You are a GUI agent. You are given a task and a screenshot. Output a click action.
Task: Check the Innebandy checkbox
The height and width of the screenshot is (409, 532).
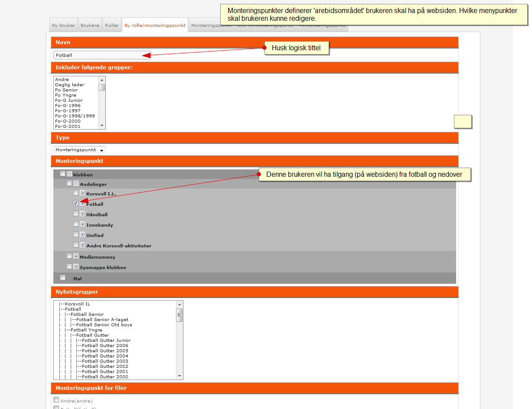pos(76,224)
